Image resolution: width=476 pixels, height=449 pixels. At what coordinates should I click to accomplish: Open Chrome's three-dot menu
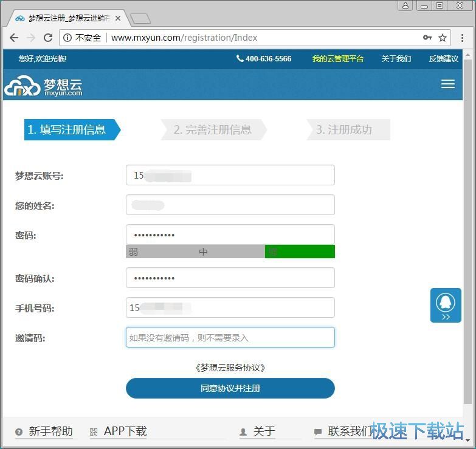tap(462, 38)
